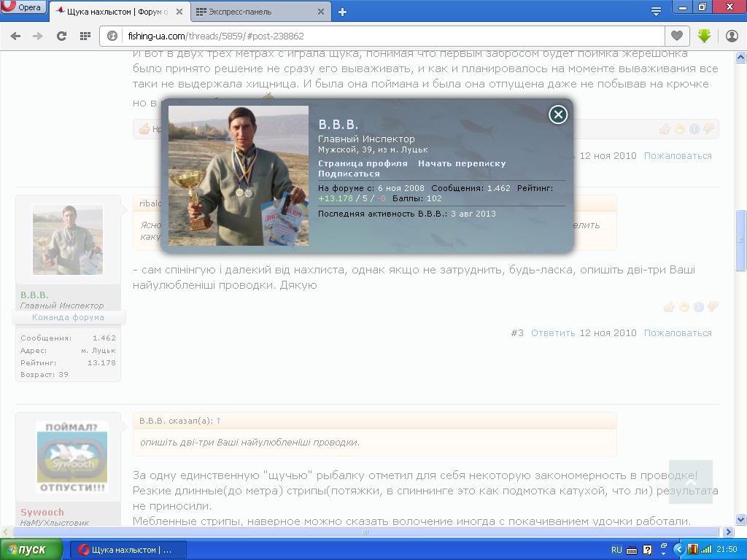Expand hidden system tray icons
This screenshot has height=560, width=747.
coord(678,550)
